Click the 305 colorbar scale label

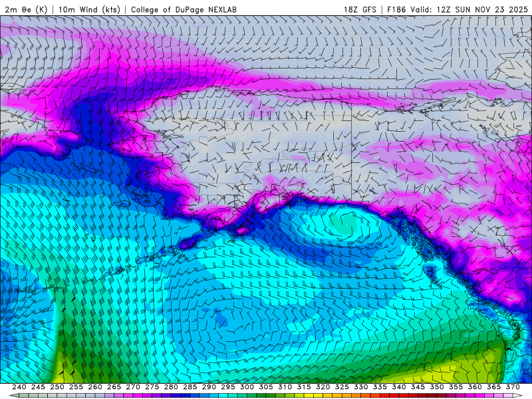266,387
